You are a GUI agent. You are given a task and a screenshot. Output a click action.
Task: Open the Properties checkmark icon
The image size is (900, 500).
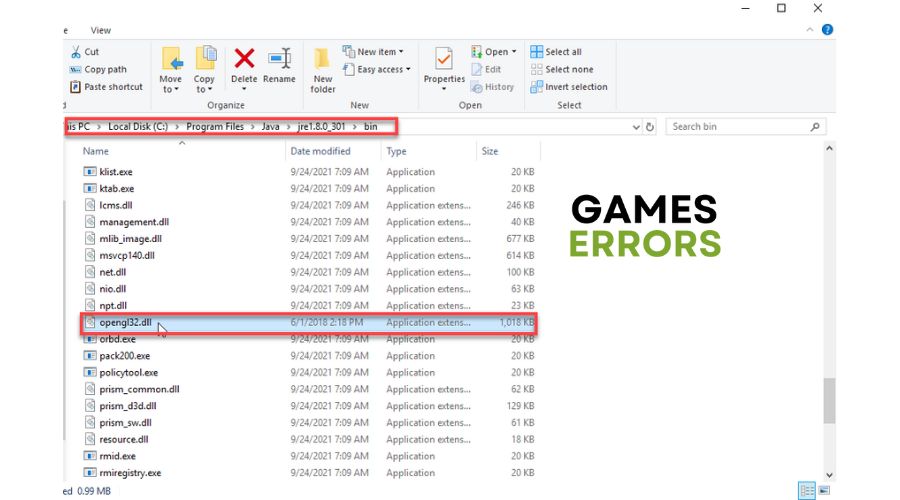click(x=444, y=59)
